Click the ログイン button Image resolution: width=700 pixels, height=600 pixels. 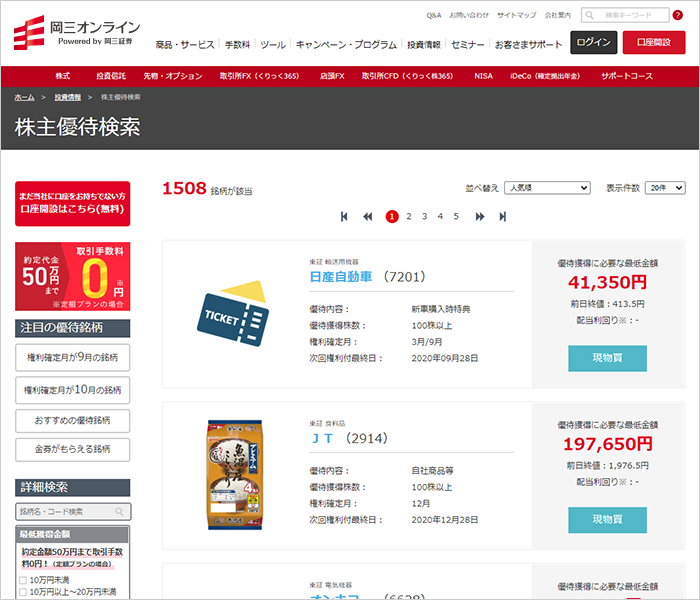click(x=593, y=42)
